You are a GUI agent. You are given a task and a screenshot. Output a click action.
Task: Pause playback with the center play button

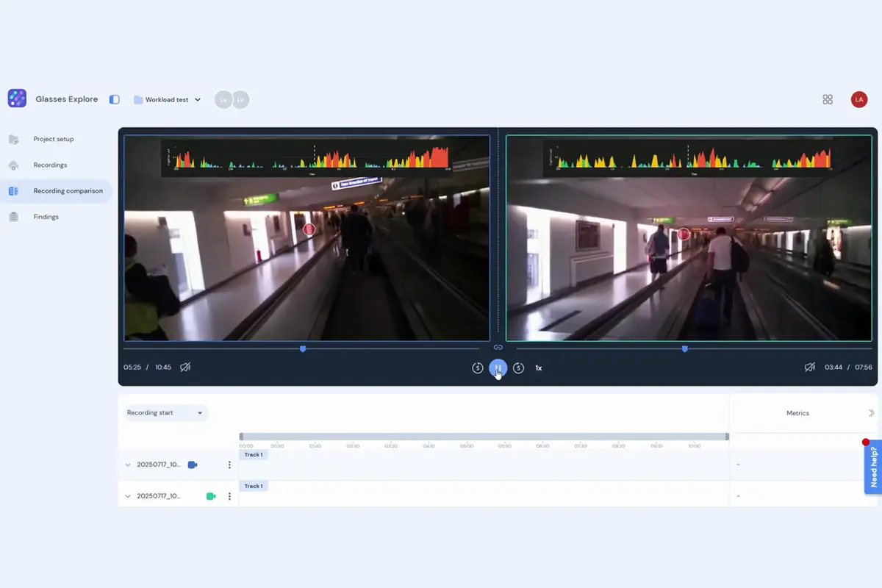[x=498, y=367]
